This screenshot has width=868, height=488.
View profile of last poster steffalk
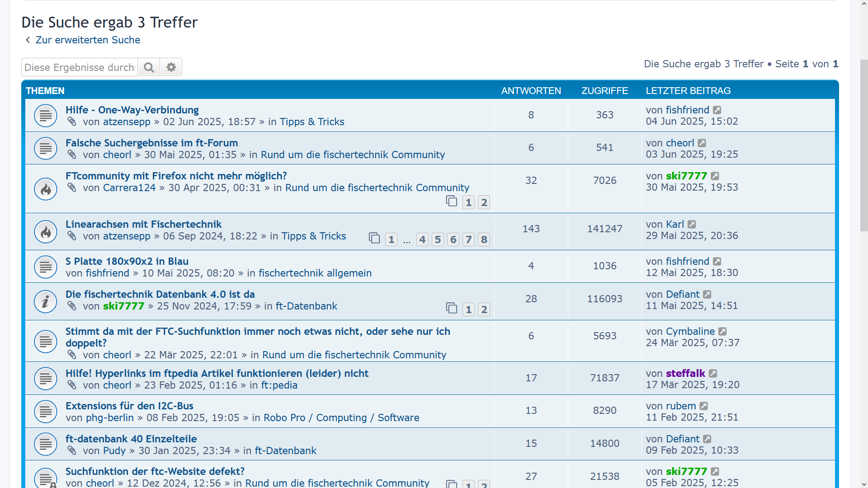685,373
